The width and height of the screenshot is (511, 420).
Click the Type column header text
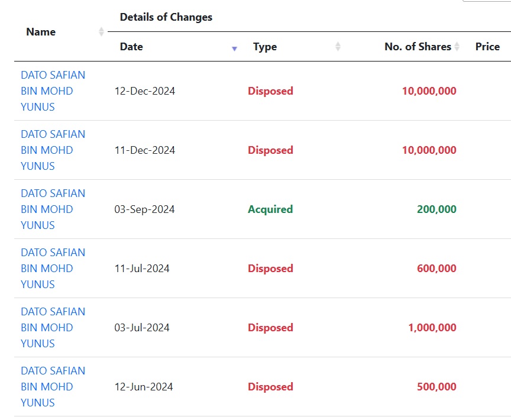coord(265,47)
